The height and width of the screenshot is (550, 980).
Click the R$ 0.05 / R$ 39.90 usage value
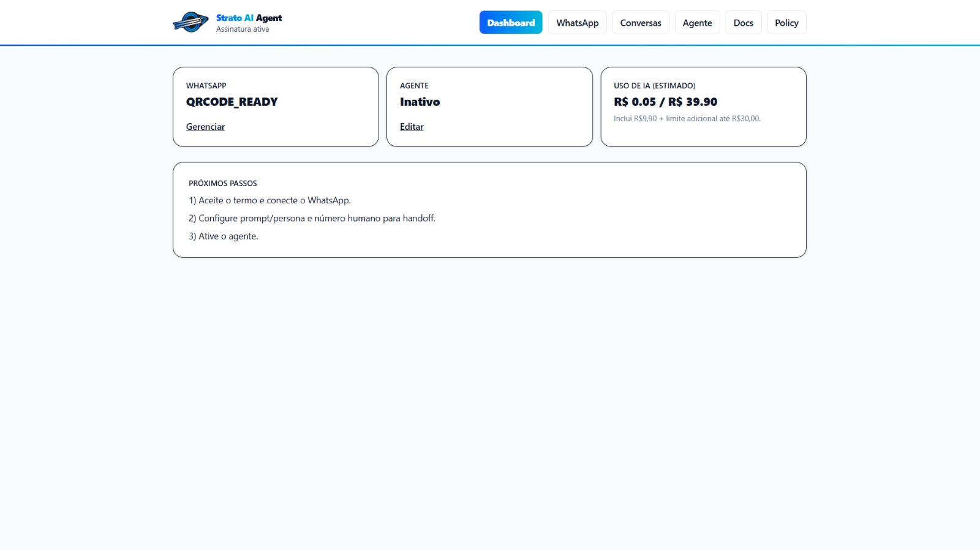665,102
